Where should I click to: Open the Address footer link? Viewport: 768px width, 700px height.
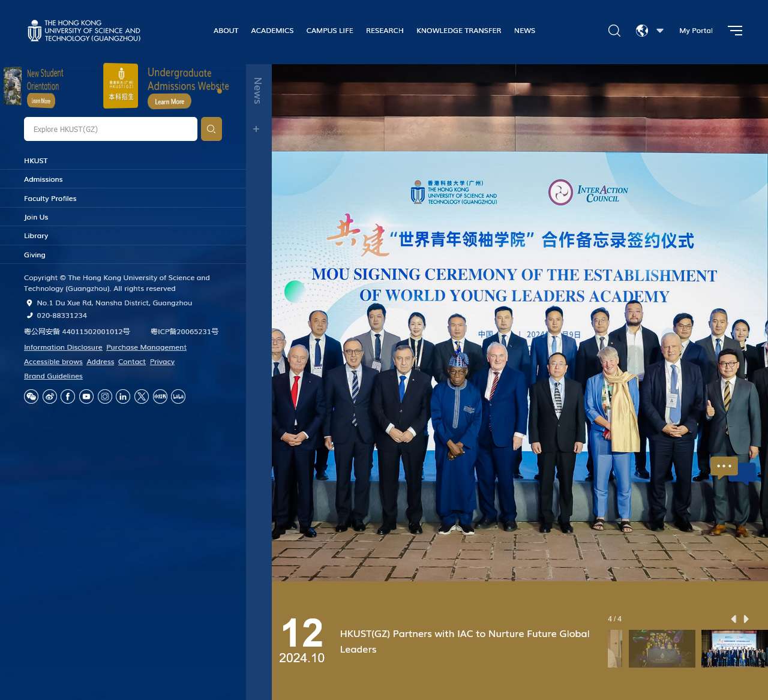100,362
